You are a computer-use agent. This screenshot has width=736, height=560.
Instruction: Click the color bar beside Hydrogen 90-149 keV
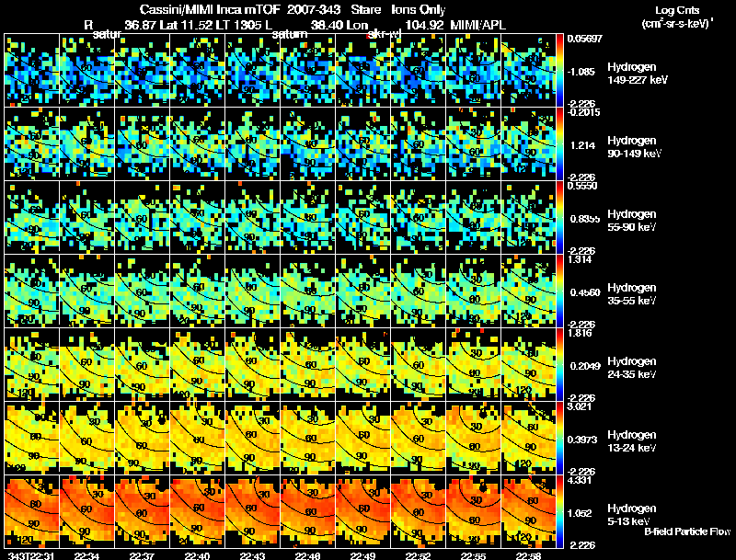tap(560, 143)
